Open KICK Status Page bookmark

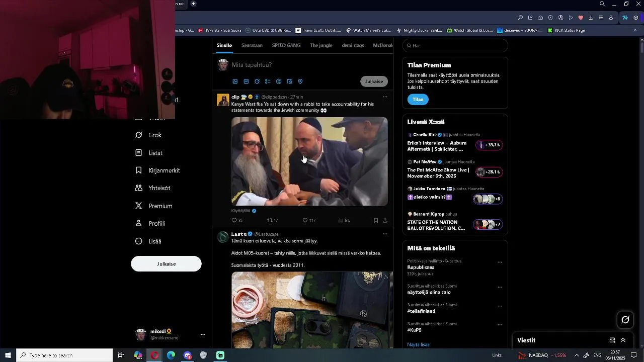pos(566,30)
